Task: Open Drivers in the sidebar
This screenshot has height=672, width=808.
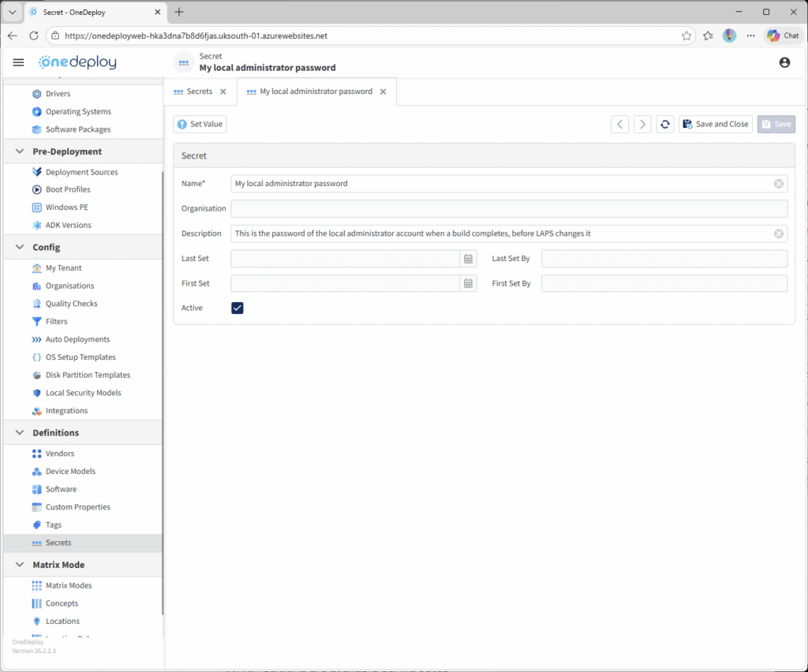Action: pos(58,94)
